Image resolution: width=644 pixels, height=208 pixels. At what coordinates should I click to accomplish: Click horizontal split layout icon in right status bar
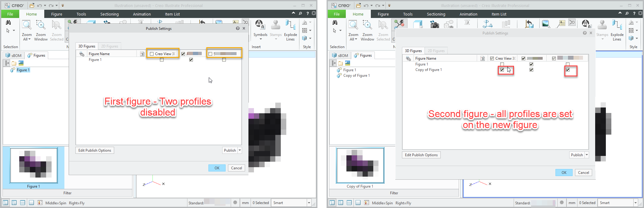click(x=349, y=203)
